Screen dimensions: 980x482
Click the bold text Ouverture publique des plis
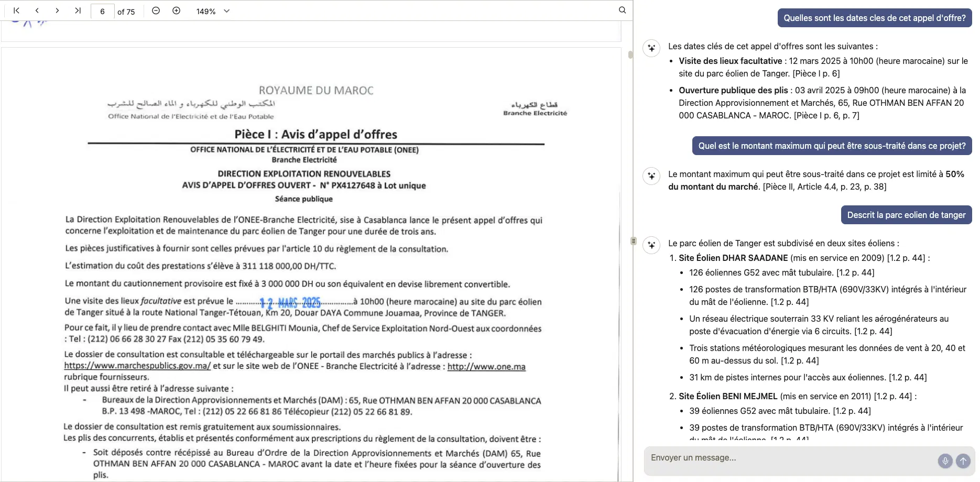733,90
